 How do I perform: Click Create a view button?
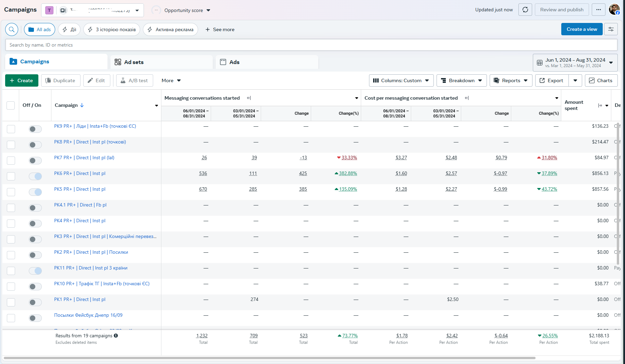point(582,29)
